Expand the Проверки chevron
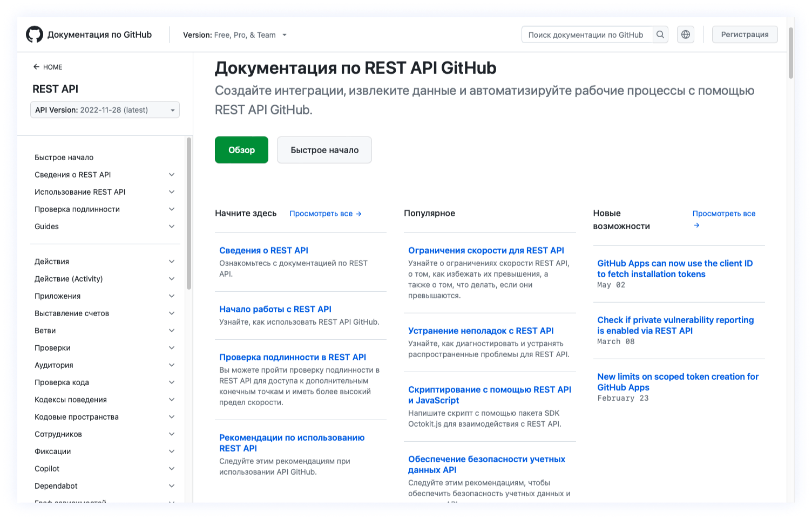812x520 pixels. coord(172,348)
